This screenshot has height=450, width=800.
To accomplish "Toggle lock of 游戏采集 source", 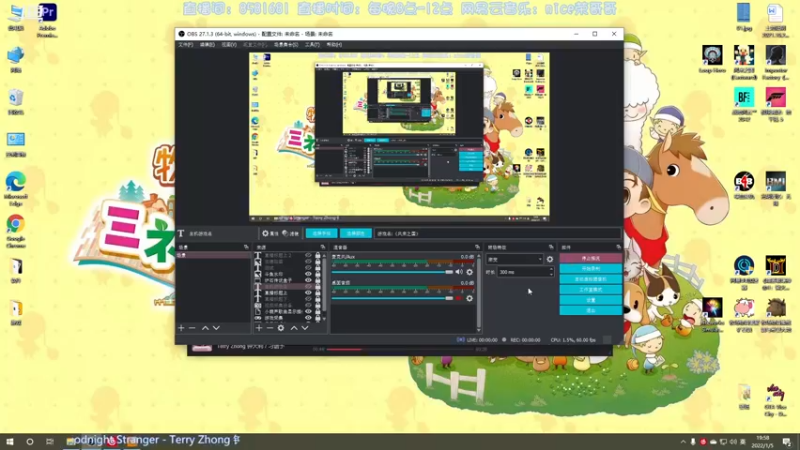I will coord(317,318).
